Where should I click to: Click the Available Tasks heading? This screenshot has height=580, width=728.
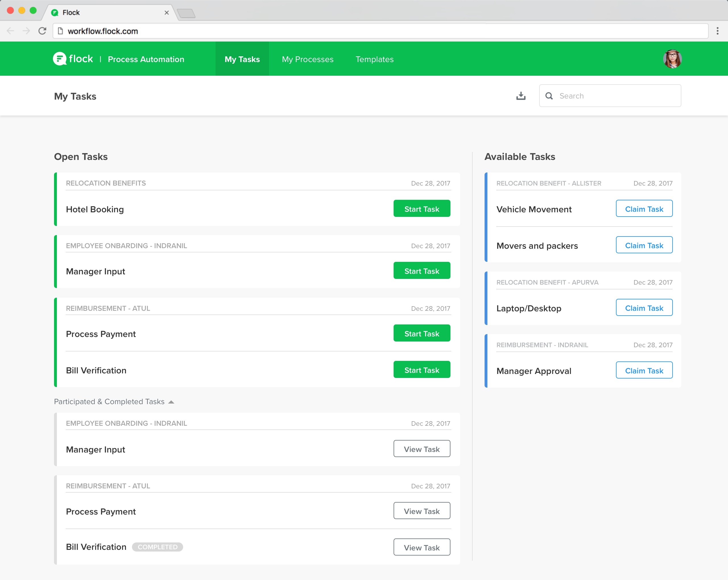(520, 157)
